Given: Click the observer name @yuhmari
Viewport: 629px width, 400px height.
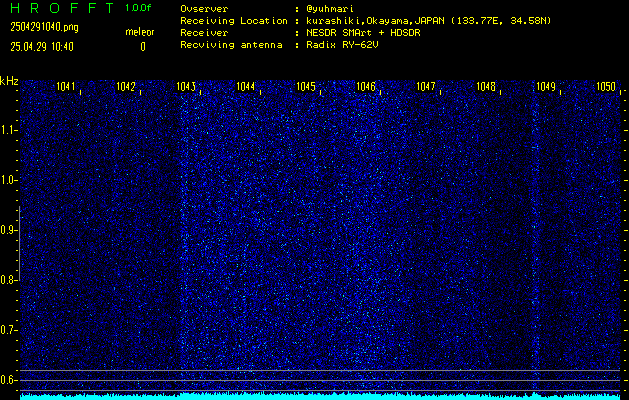Looking at the screenshot, I should [330, 9].
